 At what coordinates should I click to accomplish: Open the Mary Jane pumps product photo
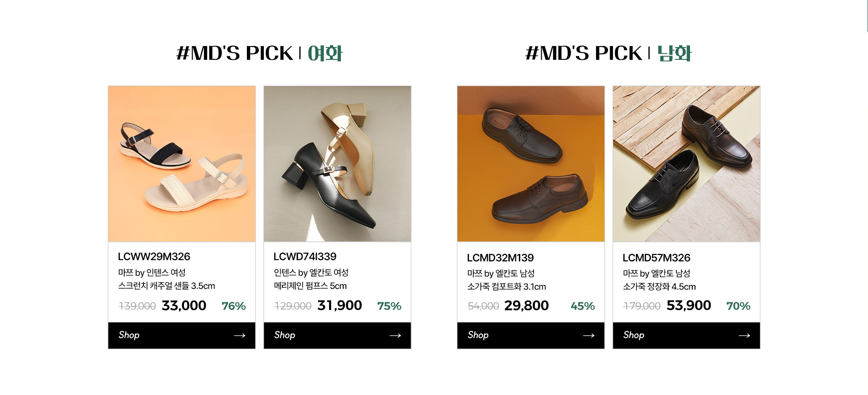337,163
